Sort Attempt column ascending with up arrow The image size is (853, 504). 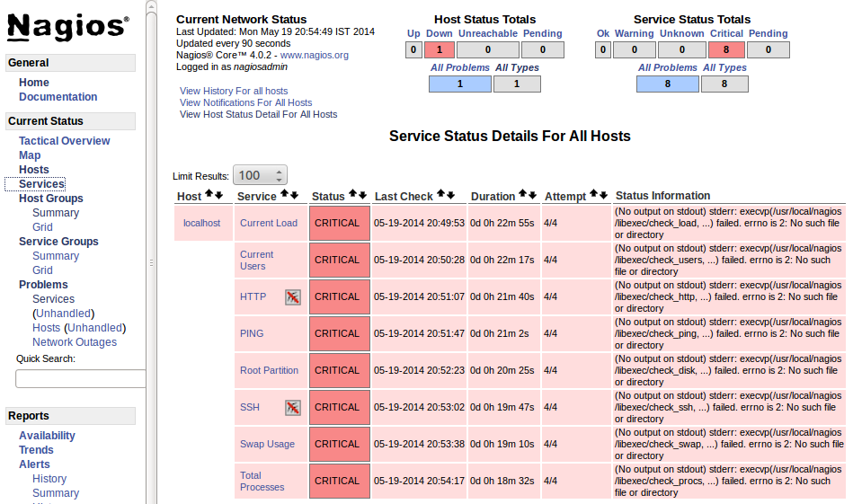click(593, 194)
